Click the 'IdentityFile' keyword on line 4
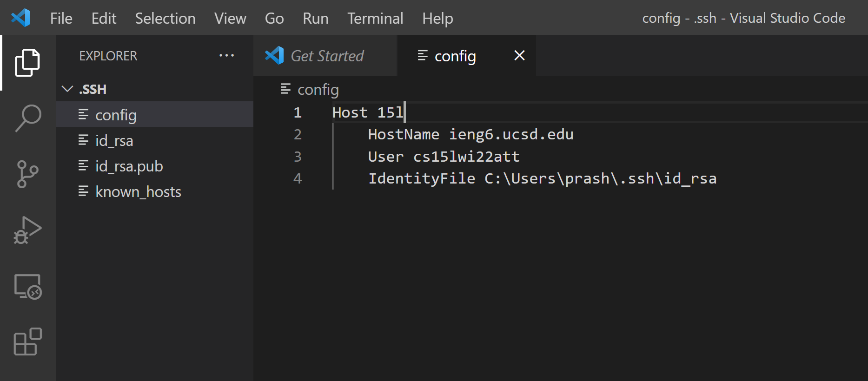This screenshot has width=868, height=381. pyautogui.click(x=422, y=178)
